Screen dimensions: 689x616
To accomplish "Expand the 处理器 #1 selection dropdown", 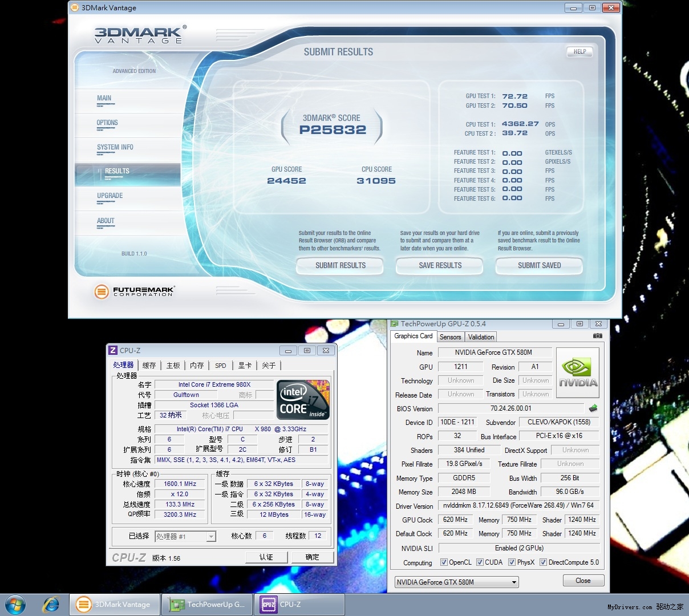I will [x=210, y=537].
